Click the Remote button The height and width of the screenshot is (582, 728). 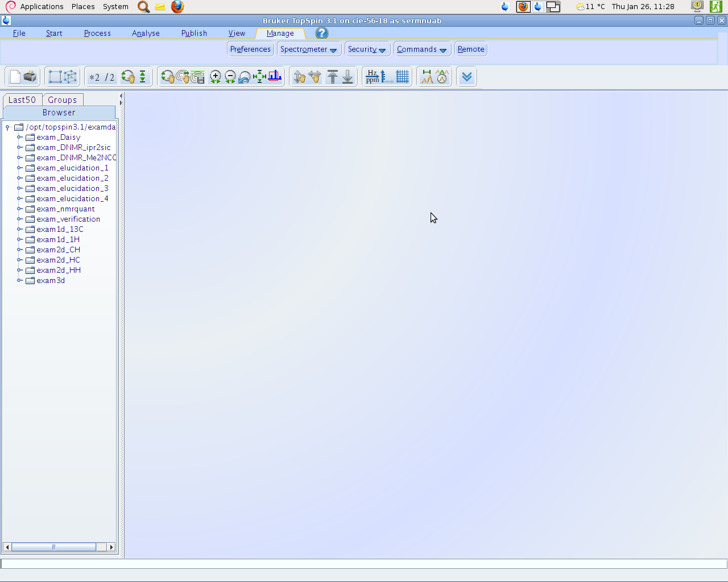471,49
